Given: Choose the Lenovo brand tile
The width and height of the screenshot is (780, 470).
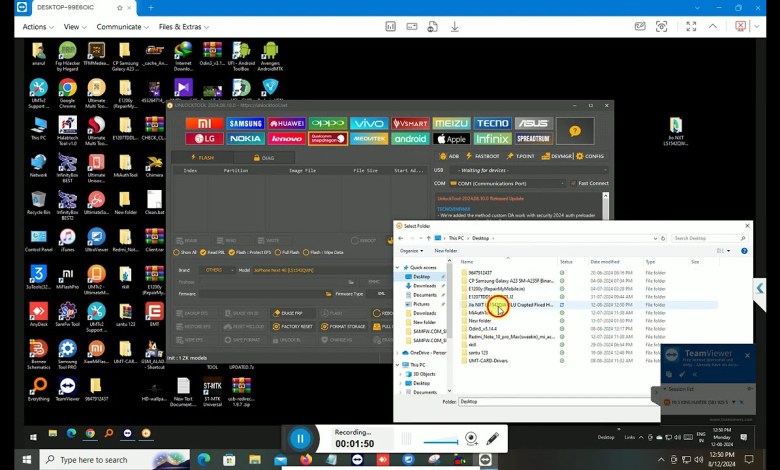Looking at the screenshot, I should pos(287,139).
